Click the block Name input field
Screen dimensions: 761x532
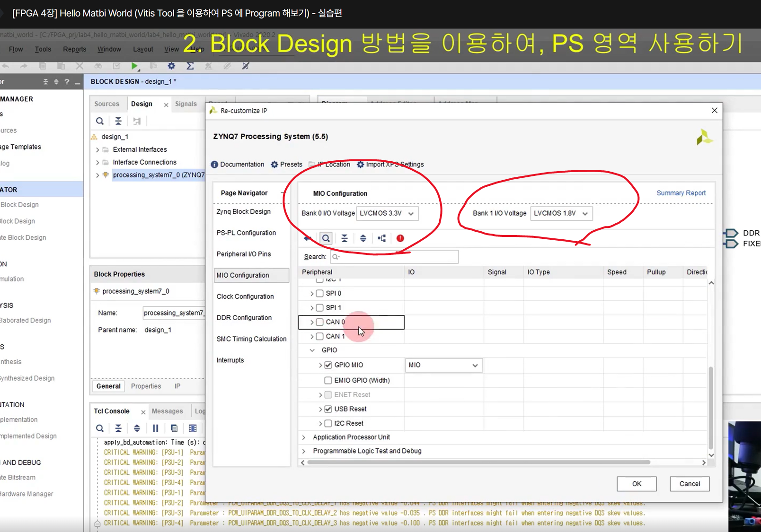coord(174,313)
